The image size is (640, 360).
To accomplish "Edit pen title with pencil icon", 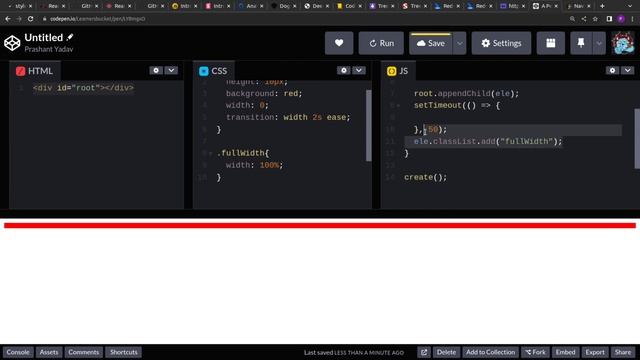I will click(x=70, y=37).
